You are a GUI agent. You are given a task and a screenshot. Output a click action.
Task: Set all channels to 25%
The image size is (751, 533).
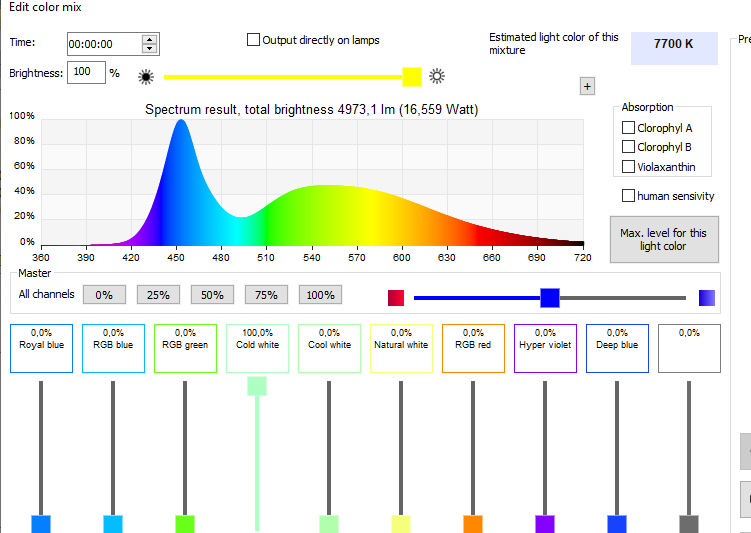click(x=159, y=295)
